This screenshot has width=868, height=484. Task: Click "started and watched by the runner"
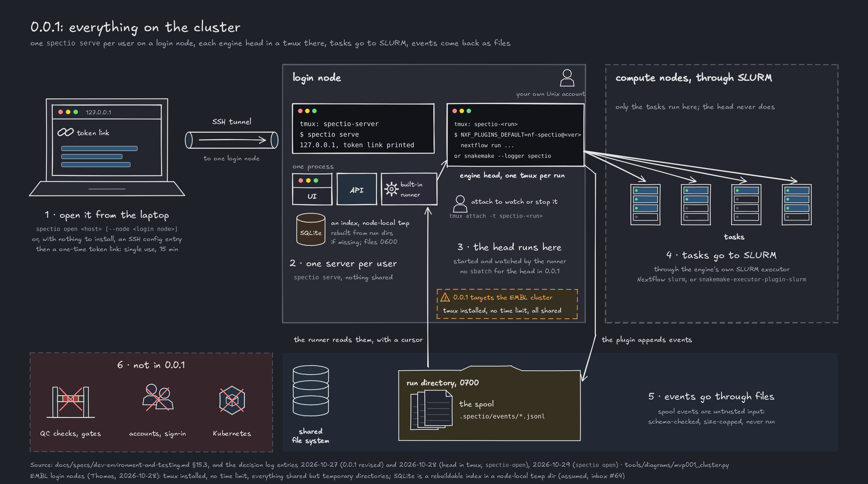tap(509, 261)
